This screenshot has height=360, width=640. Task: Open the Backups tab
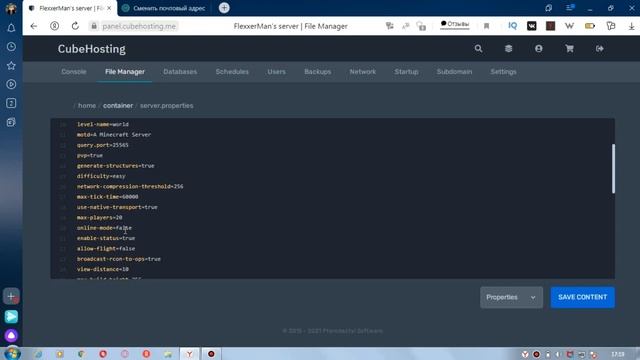point(318,71)
